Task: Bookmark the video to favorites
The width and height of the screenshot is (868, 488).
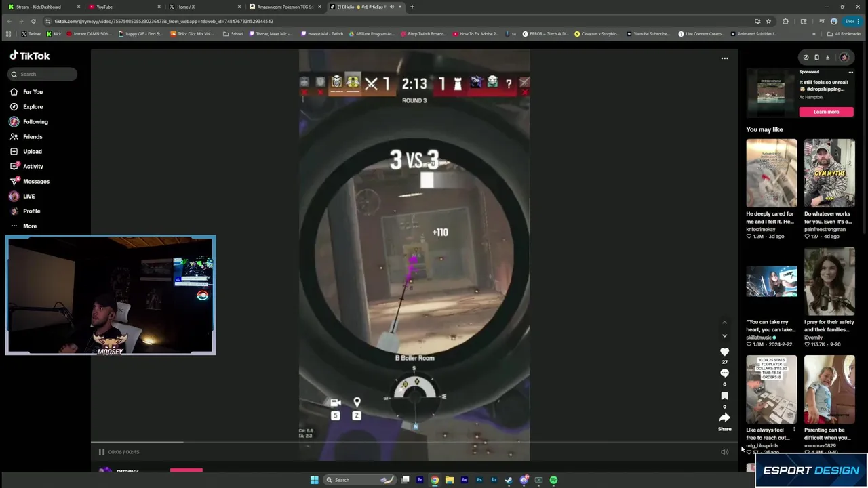Action: [x=724, y=396]
